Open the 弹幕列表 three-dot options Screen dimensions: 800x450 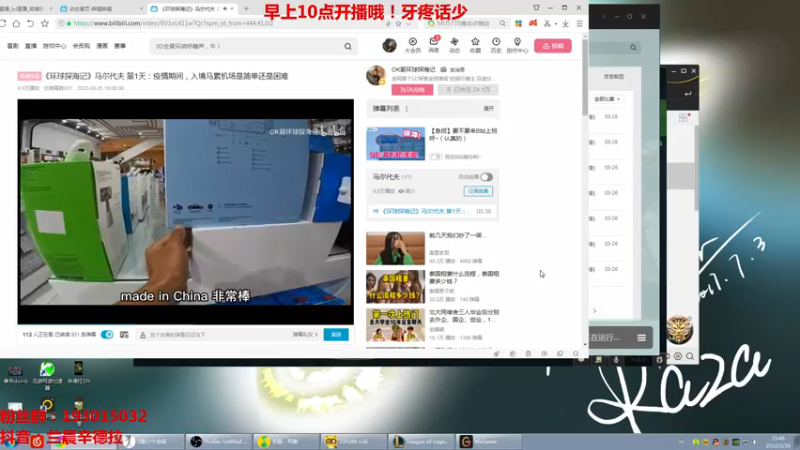click(407, 109)
